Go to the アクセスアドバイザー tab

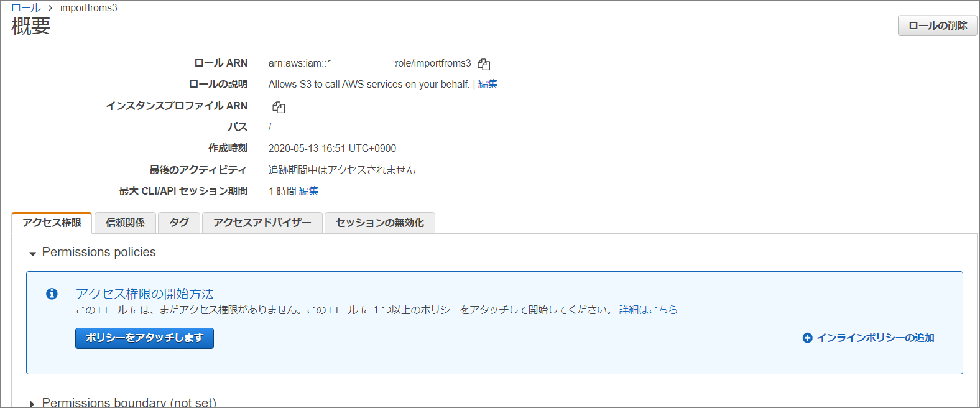[262, 223]
